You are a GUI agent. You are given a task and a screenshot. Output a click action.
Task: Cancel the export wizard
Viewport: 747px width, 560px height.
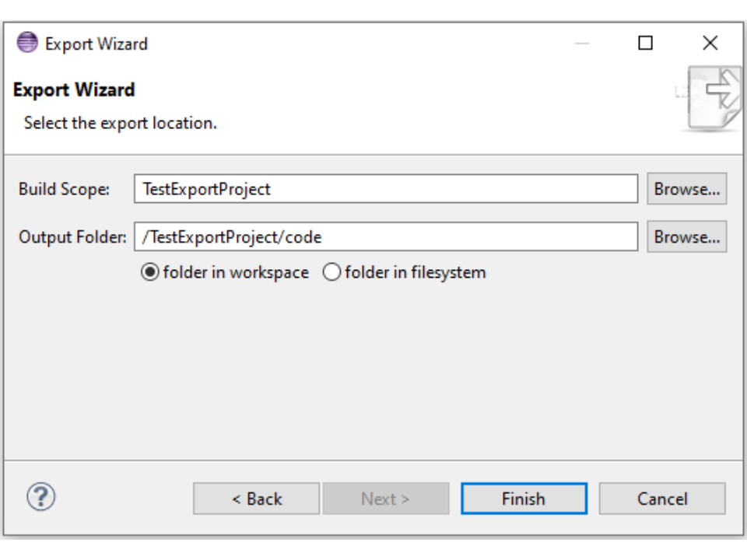(x=661, y=499)
